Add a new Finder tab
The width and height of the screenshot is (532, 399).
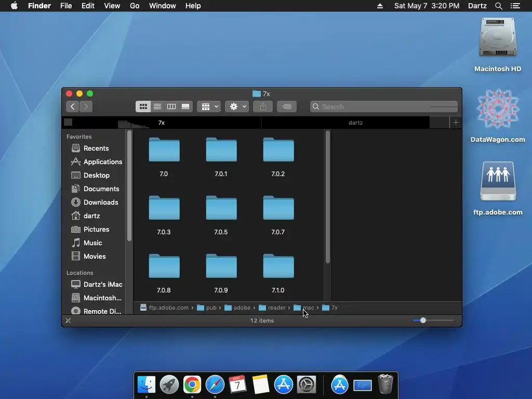click(x=456, y=123)
